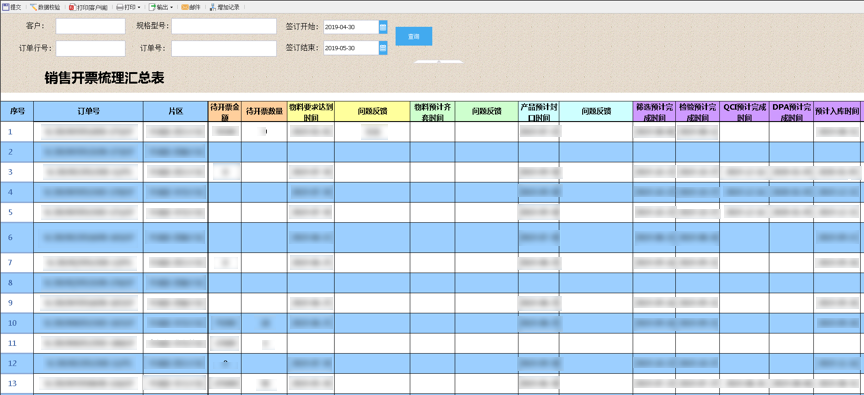Click the 预计入库时间 column header

click(836, 111)
